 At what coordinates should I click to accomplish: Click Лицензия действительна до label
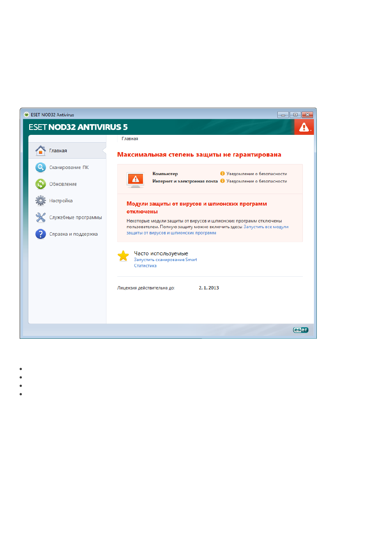(146, 288)
